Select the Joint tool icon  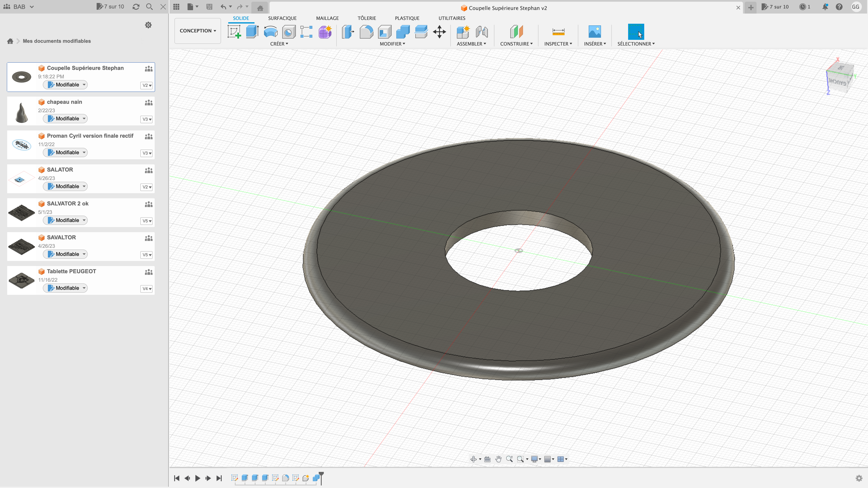pyautogui.click(x=482, y=32)
